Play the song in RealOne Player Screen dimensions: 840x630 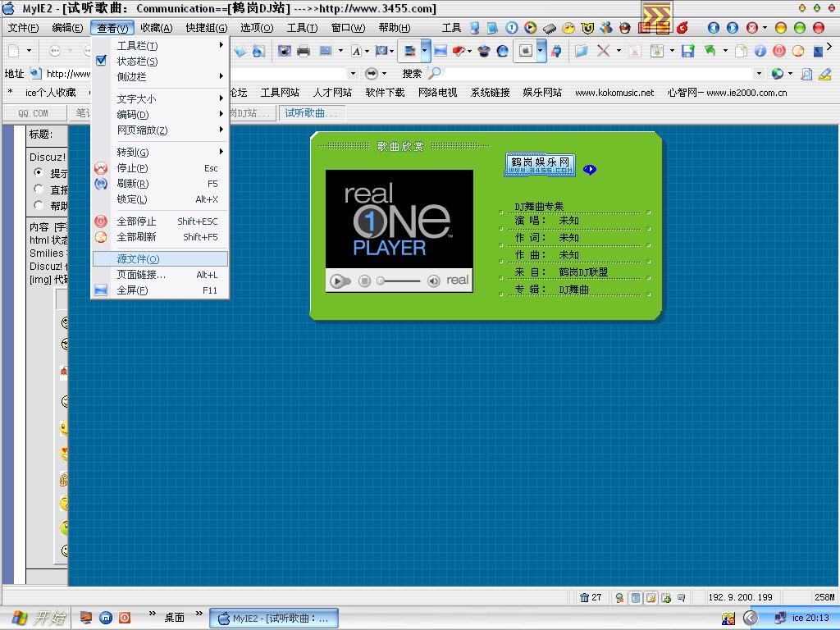pyautogui.click(x=337, y=281)
